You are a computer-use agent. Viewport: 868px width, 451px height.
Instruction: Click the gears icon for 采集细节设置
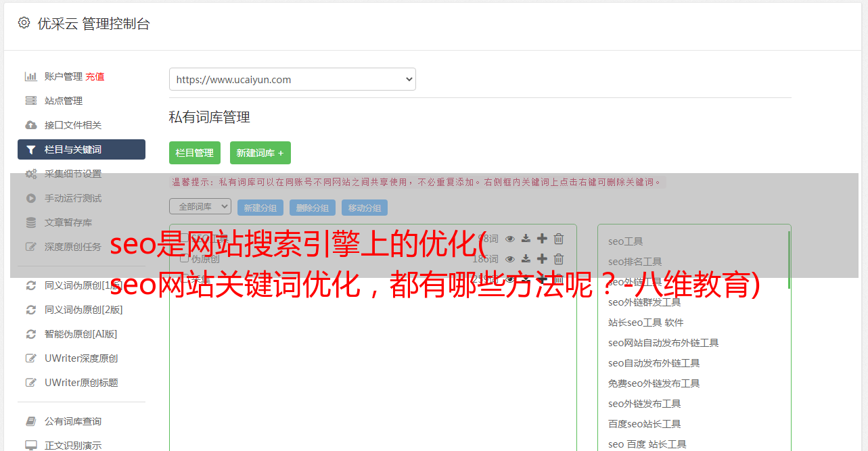click(31, 174)
